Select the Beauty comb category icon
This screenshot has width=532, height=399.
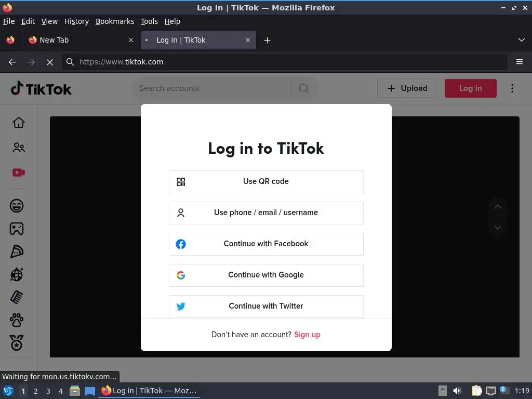[17, 297]
